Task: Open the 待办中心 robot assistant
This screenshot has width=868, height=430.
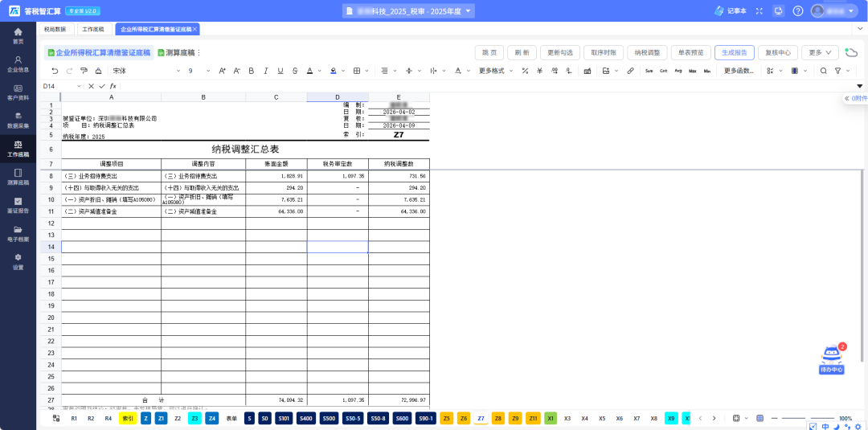Action: click(x=832, y=360)
